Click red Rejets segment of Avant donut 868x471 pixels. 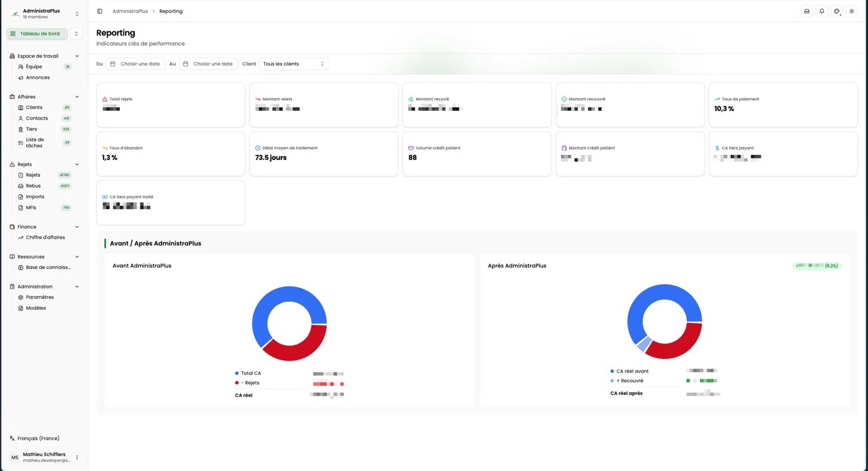298,349
